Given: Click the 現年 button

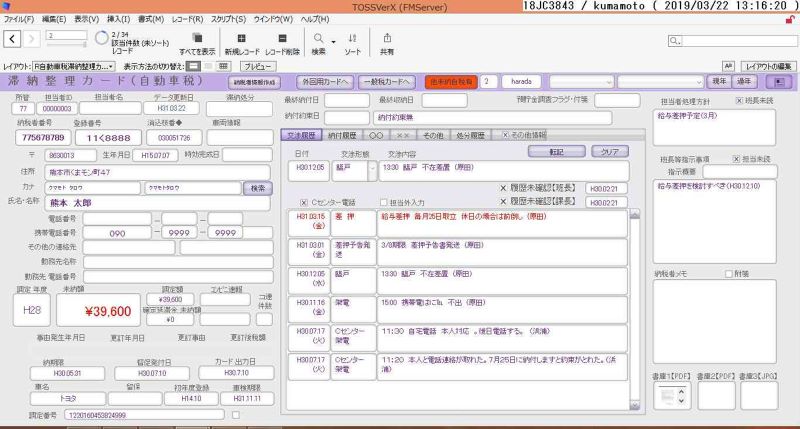Looking at the screenshot, I should click(719, 82).
